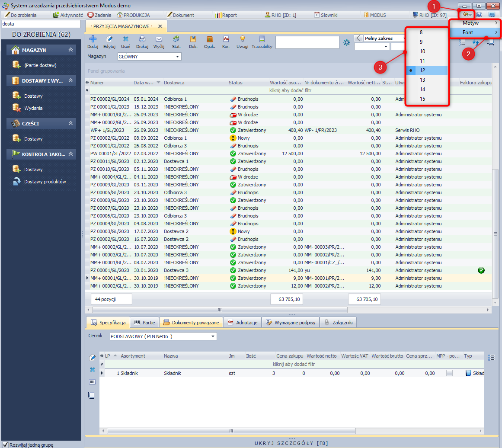Image resolution: width=502 pixels, height=448 pixels.
Task: Click the gear settings icon beside search box
Action: click(x=346, y=42)
